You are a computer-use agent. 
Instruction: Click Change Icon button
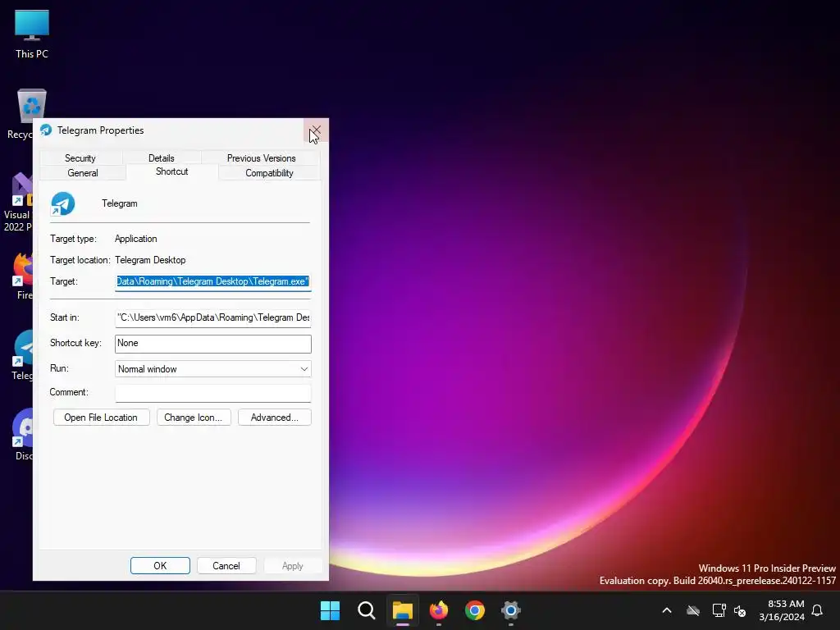tap(194, 418)
